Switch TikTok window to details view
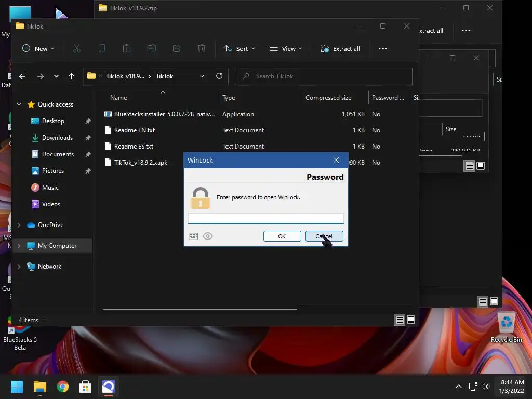The height and width of the screenshot is (399, 532). (400, 320)
